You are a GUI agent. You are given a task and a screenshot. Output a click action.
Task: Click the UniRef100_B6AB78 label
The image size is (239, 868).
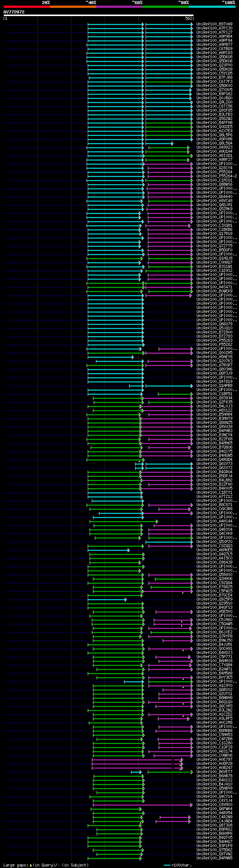click(x=214, y=776)
